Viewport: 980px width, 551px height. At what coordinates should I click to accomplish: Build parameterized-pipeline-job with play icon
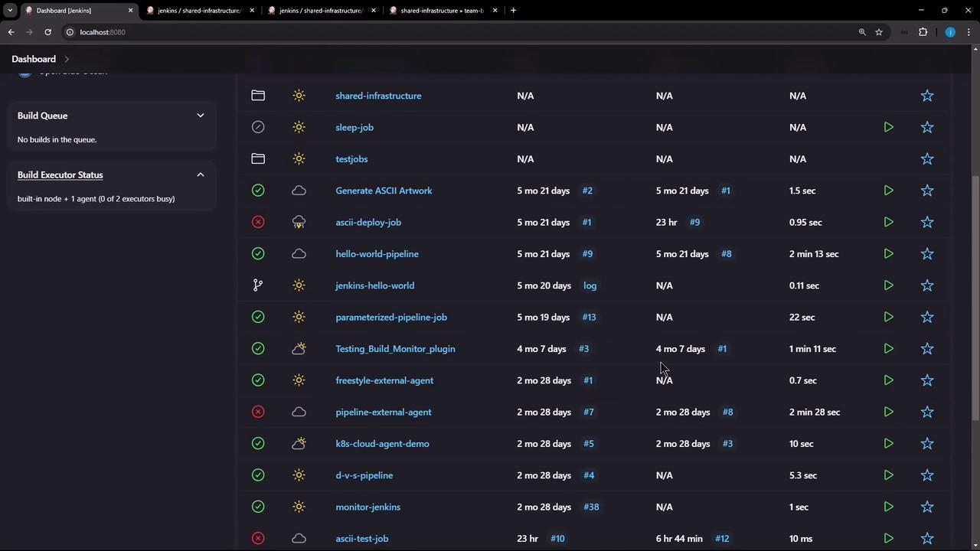[888, 317]
